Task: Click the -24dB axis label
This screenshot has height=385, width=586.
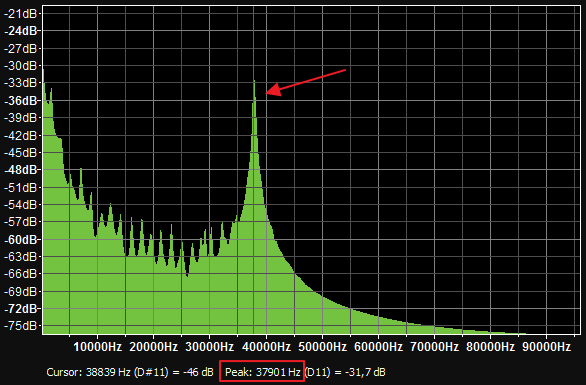Action: [20, 31]
